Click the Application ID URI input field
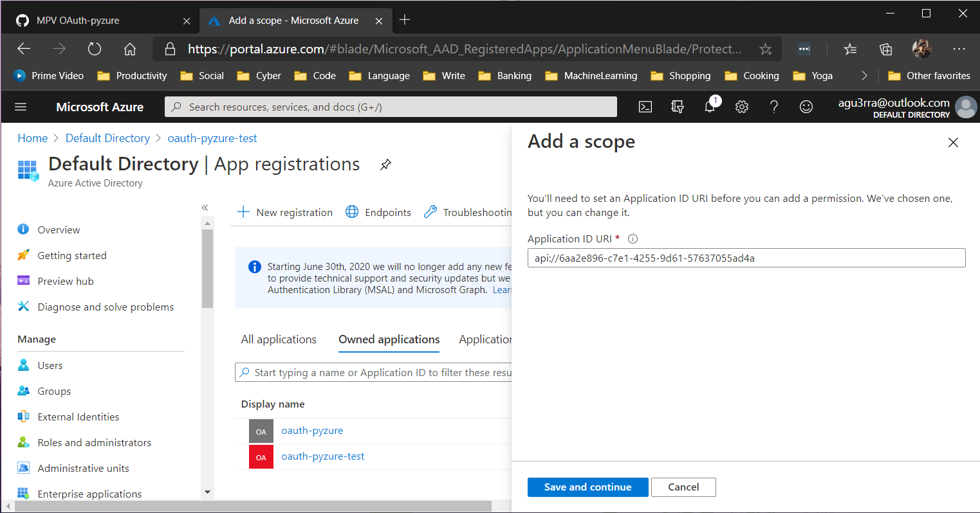Viewport: 980px width, 513px height. [x=746, y=258]
